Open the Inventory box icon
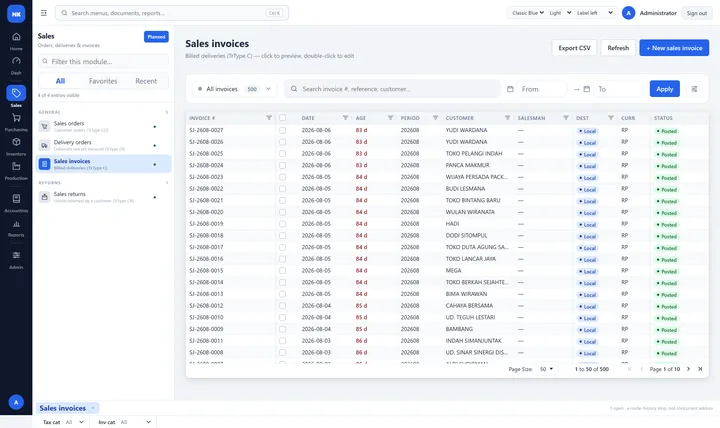The height and width of the screenshot is (428, 720). [x=16, y=142]
